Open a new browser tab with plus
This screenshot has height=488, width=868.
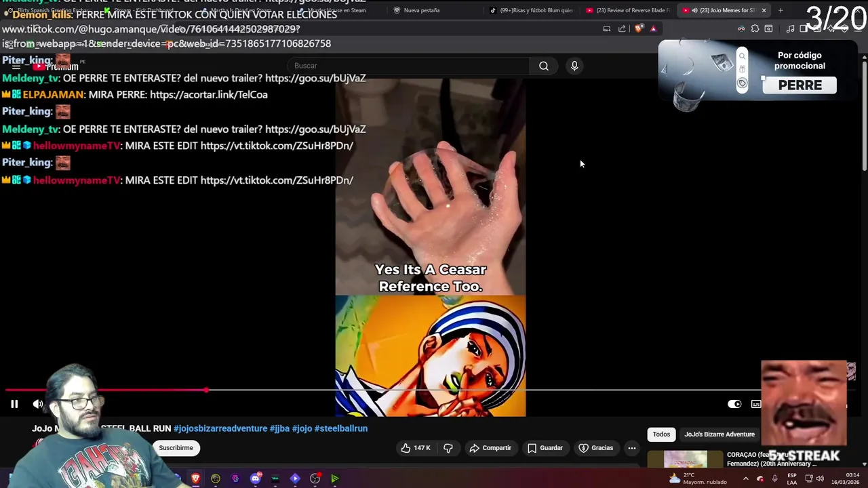point(781,10)
